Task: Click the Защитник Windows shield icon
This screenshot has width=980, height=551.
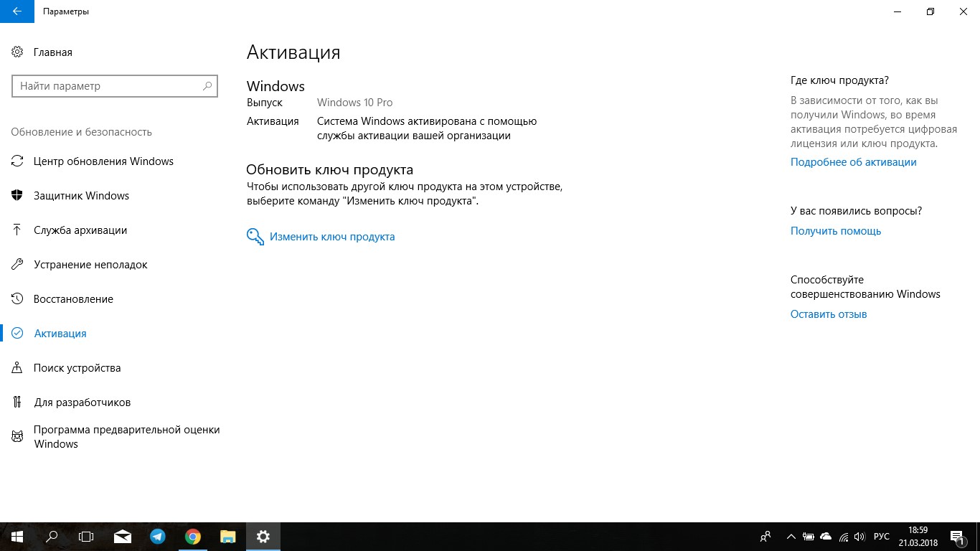Action: click(x=17, y=196)
